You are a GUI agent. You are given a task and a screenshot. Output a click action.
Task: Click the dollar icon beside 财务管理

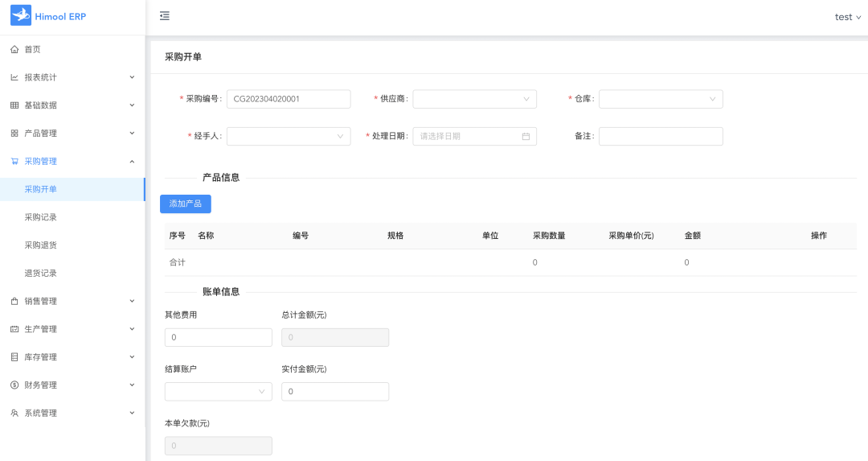coord(14,385)
